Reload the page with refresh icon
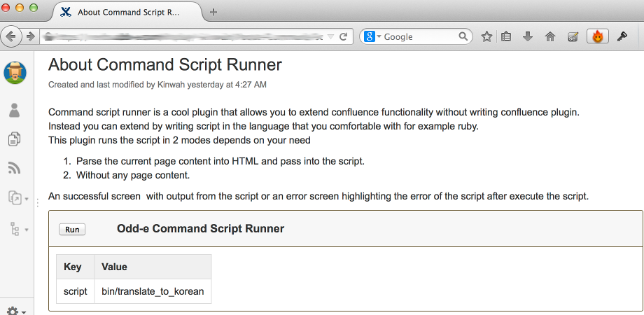This screenshot has width=644, height=315. 344,36
